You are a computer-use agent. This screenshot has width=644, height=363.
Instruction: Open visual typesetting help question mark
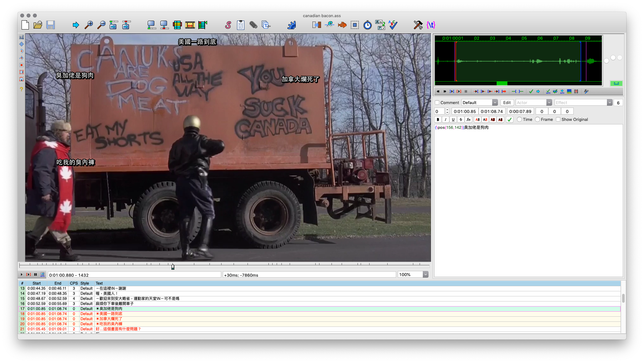coord(21,89)
